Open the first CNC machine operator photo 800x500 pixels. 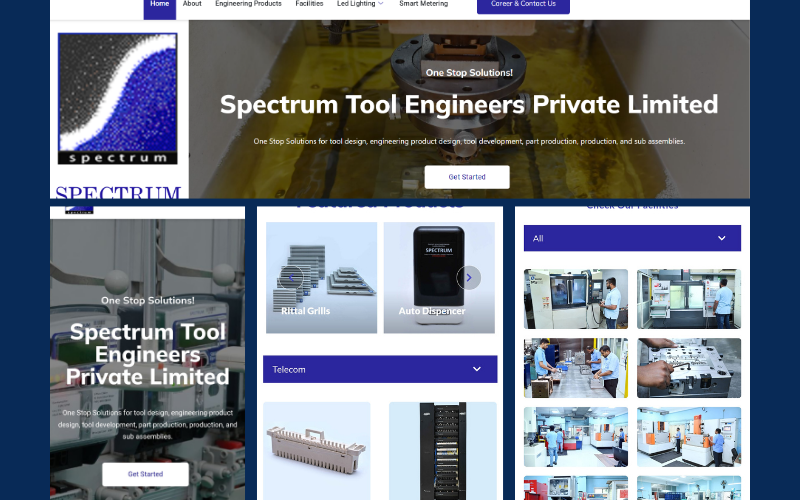(x=576, y=299)
